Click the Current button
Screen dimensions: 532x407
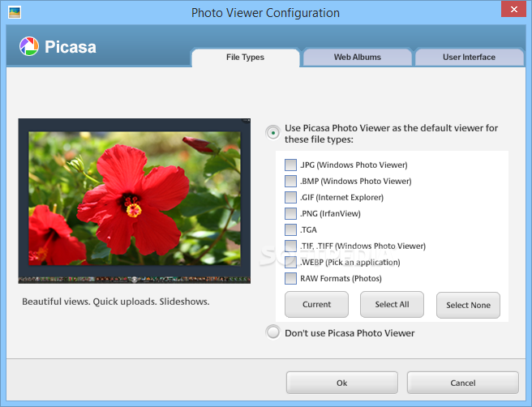pos(316,305)
